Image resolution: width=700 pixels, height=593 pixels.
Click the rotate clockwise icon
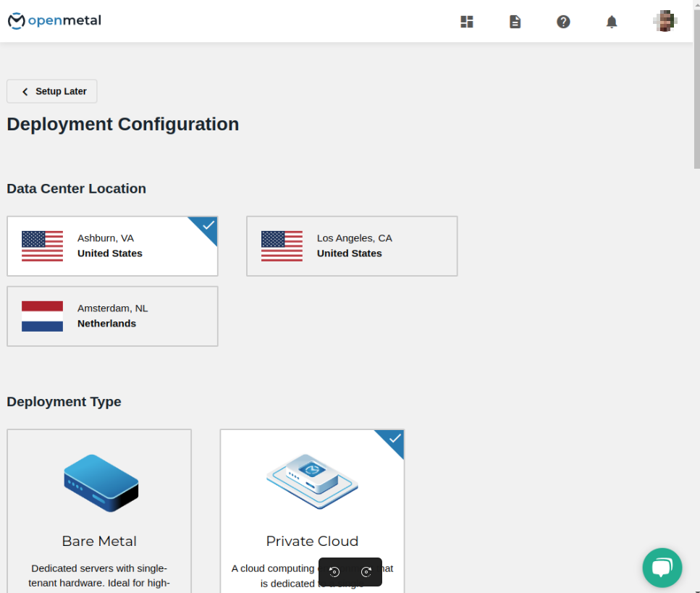(x=366, y=572)
